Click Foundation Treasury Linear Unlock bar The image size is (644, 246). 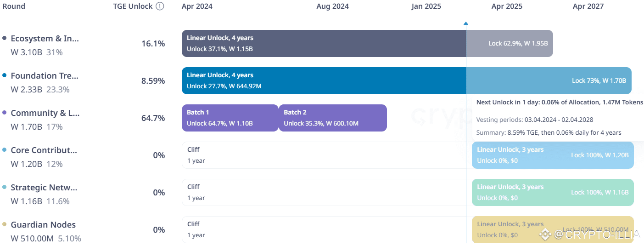click(321, 80)
